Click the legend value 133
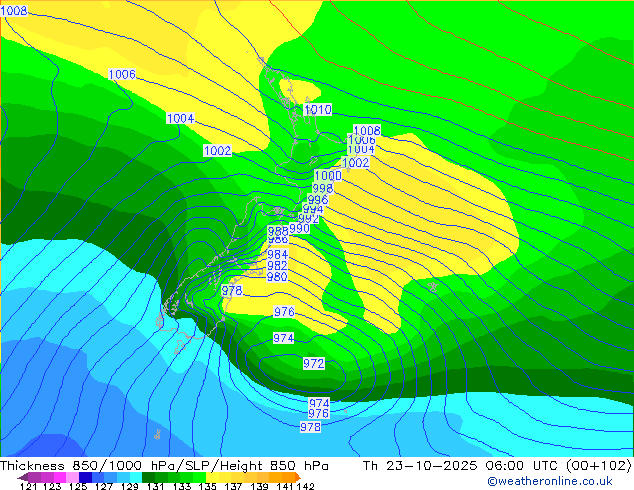 (182, 486)
